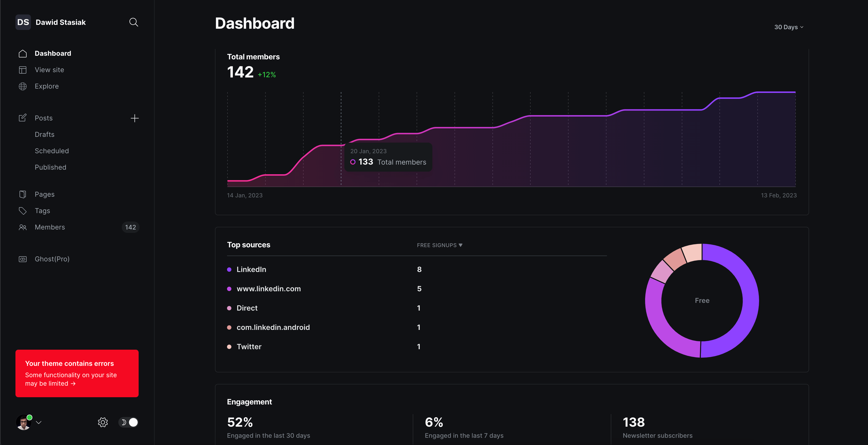Click the +12% growth indicator
This screenshot has height=445, width=868.
click(267, 75)
